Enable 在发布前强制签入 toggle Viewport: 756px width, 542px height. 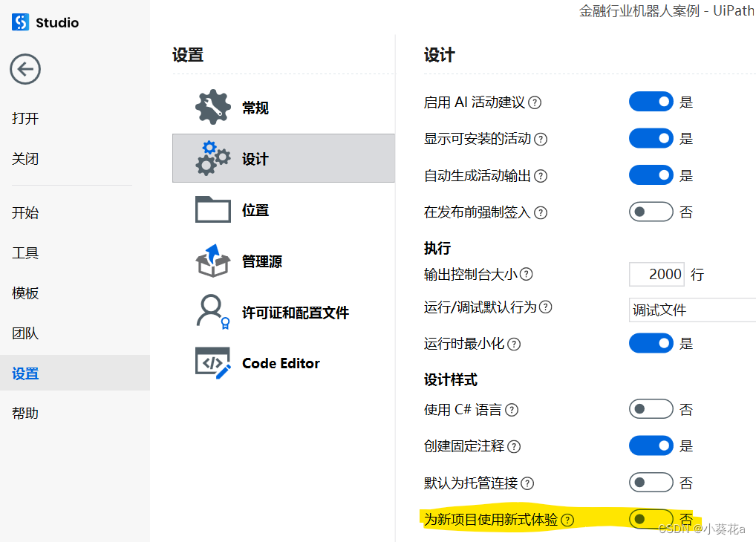point(651,212)
